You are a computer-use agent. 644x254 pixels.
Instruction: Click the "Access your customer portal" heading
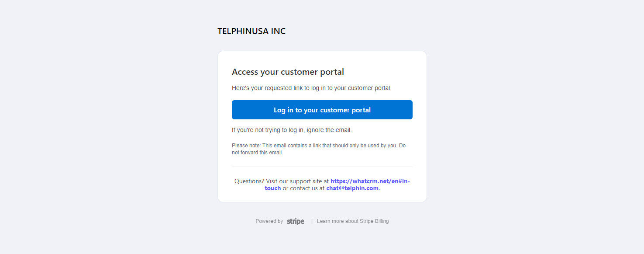(x=288, y=72)
